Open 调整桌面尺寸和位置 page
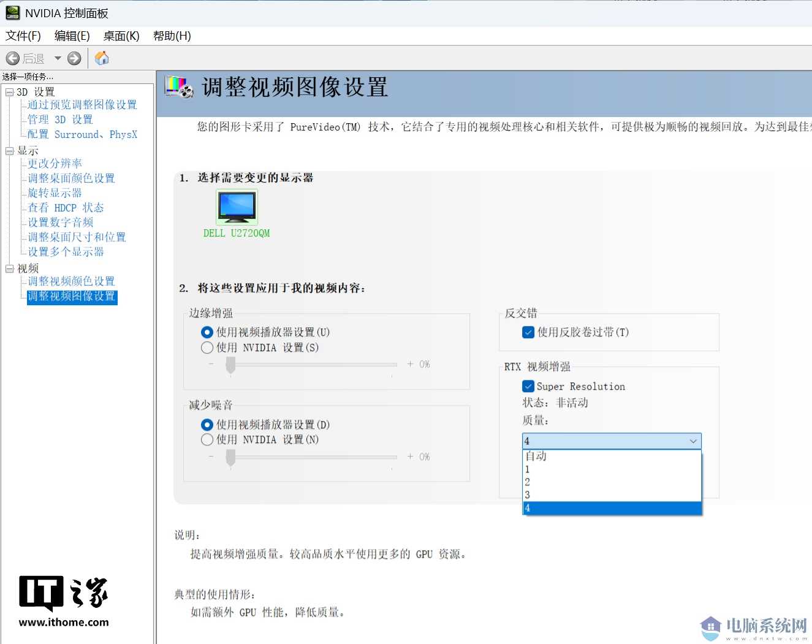Screen dimensions: 812x644 tap(77, 237)
